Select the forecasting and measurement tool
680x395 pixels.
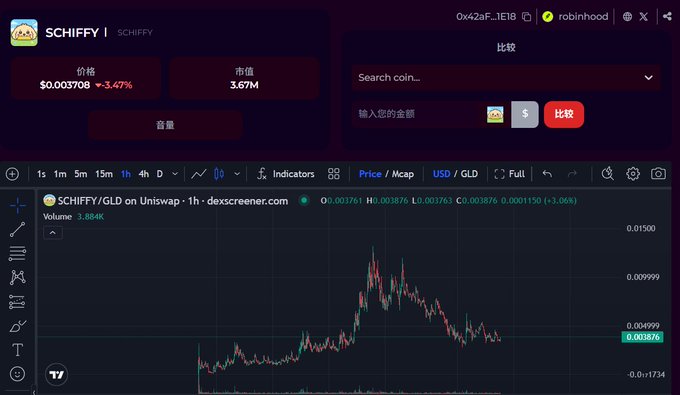pyautogui.click(x=17, y=302)
